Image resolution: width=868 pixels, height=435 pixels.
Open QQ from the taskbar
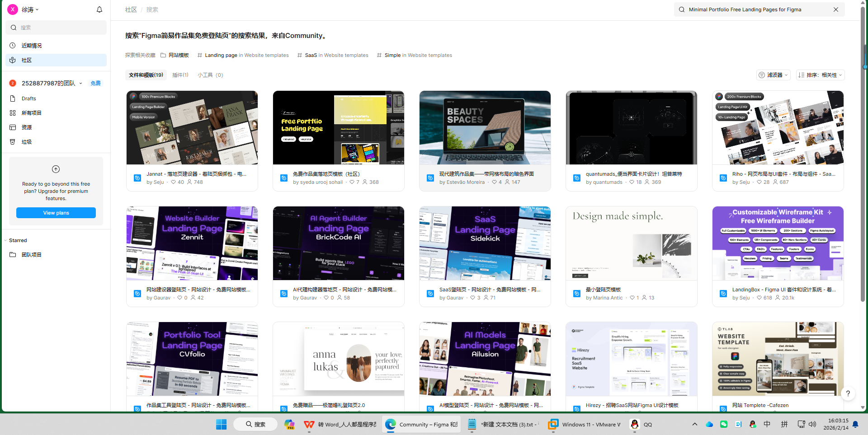(642, 424)
